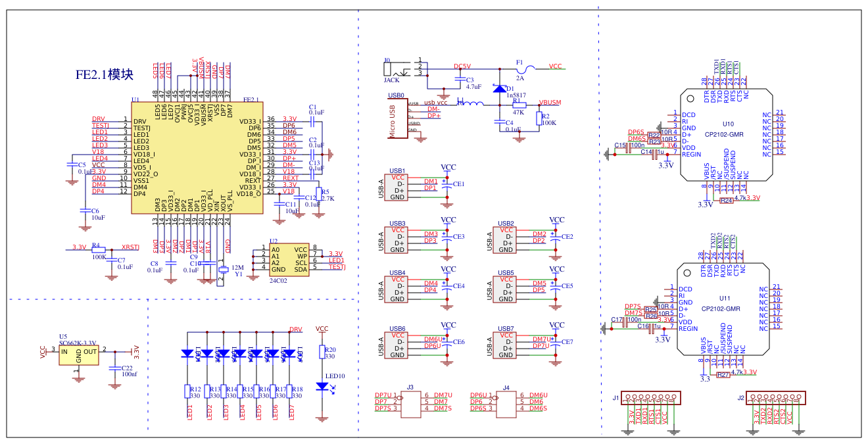This screenshot has height=444, width=868.
Task: Select the J1 pin header
Action: click(650, 397)
